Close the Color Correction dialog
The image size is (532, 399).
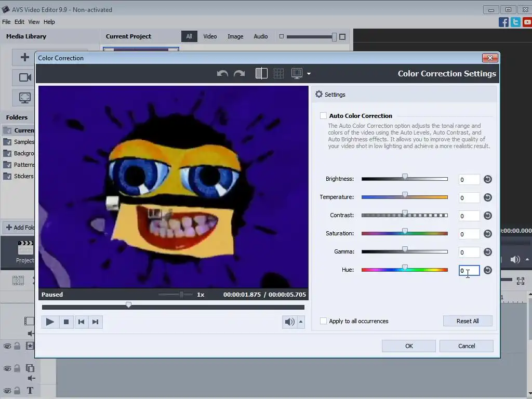click(490, 58)
